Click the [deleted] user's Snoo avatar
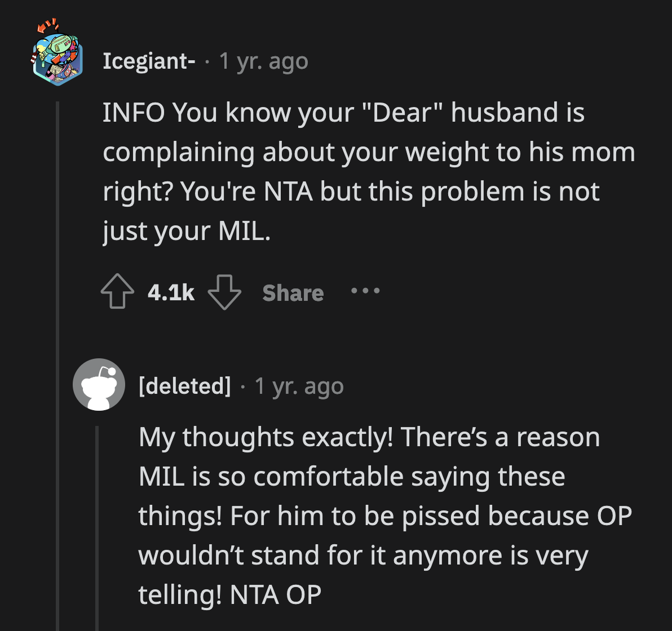672x631 pixels. tap(99, 385)
